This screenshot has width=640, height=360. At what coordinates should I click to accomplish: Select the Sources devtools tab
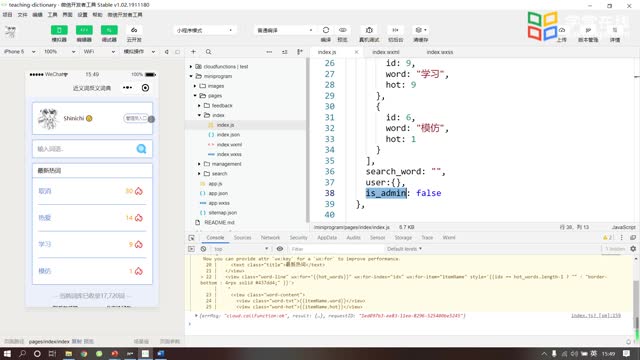pos(242,238)
